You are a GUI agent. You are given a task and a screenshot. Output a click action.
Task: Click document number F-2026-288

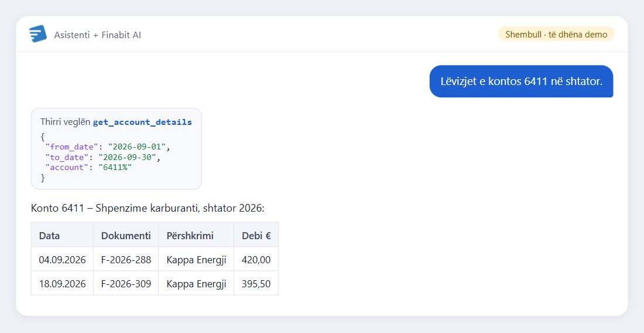pos(126,260)
